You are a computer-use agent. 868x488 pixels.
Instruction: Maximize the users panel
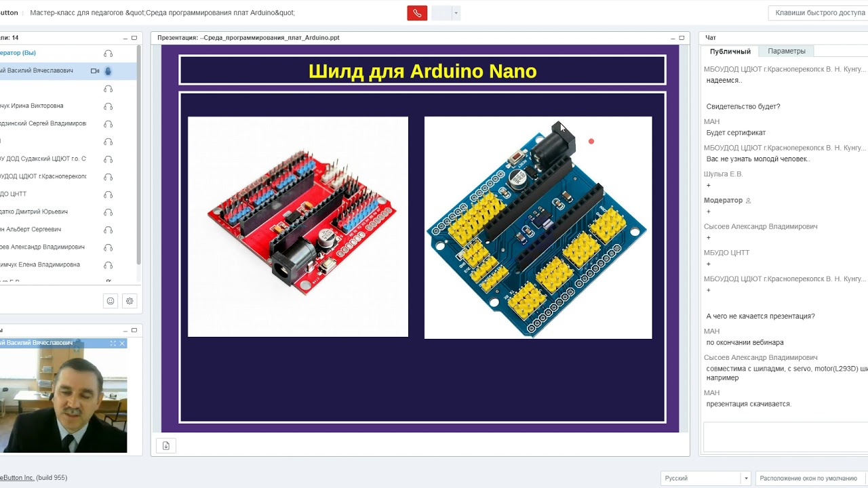(134, 38)
